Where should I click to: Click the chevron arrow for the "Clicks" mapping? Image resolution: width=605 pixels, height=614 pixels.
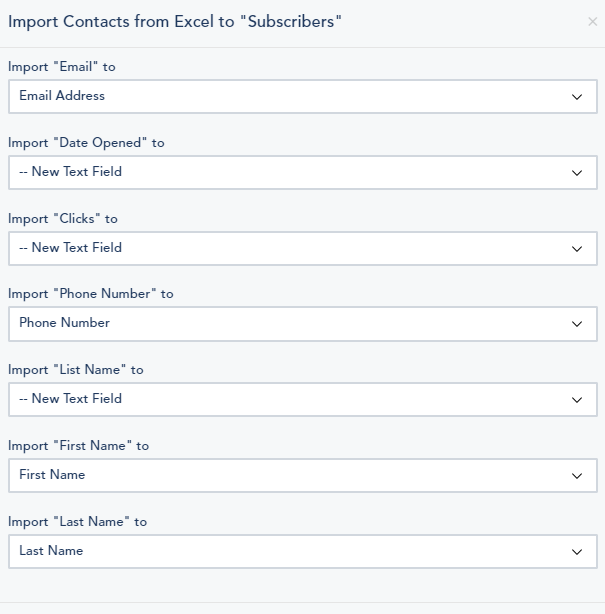[577, 249]
